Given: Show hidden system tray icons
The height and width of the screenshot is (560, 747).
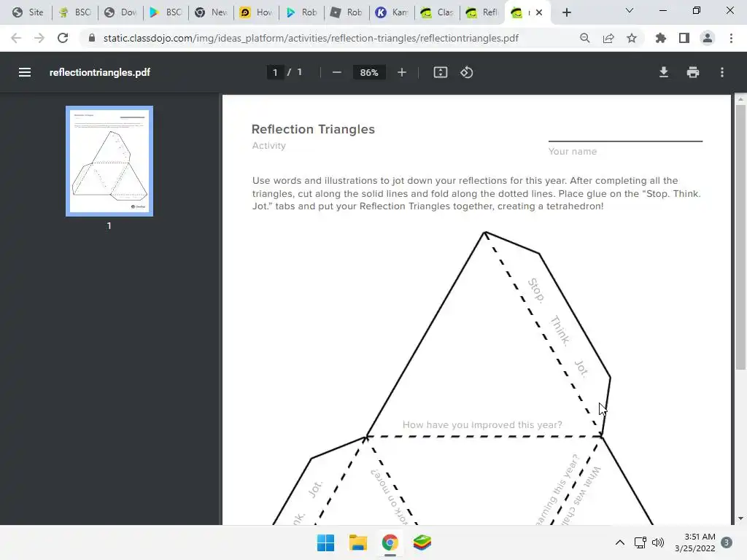Looking at the screenshot, I should (x=620, y=542).
